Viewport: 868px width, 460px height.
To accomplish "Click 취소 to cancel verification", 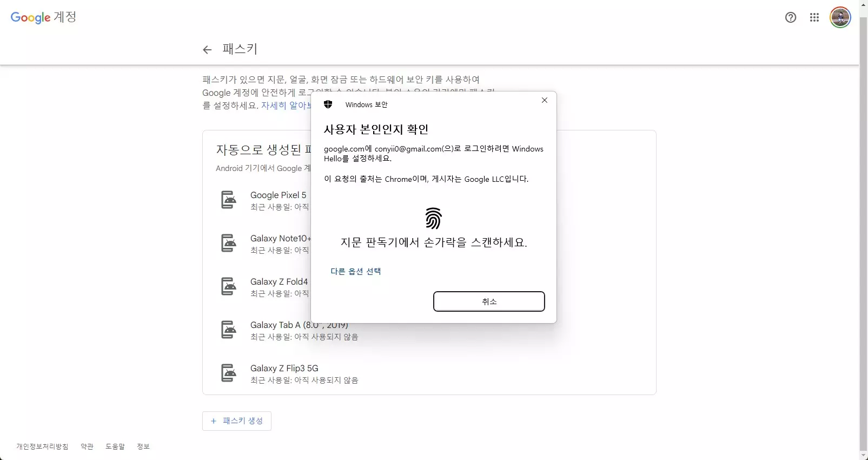I will pos(489,301).
